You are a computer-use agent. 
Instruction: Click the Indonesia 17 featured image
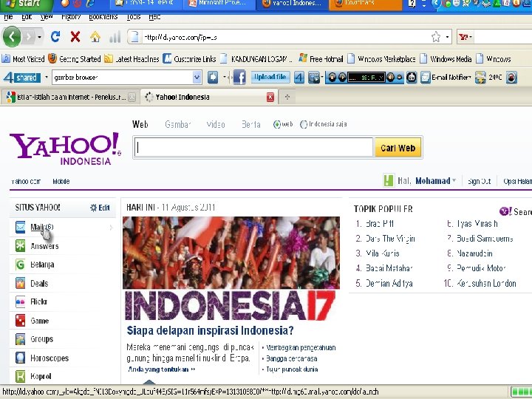[x=231, y=269]
